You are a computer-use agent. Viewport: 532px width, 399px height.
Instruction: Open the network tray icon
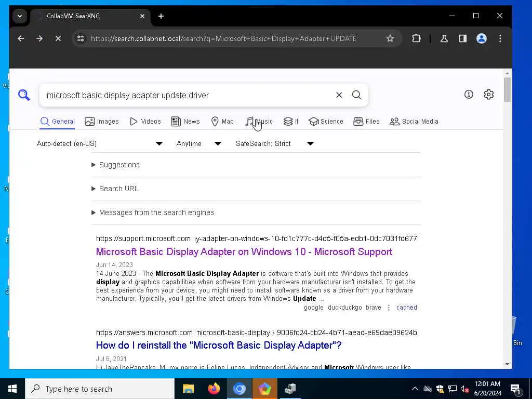[452, 389]
